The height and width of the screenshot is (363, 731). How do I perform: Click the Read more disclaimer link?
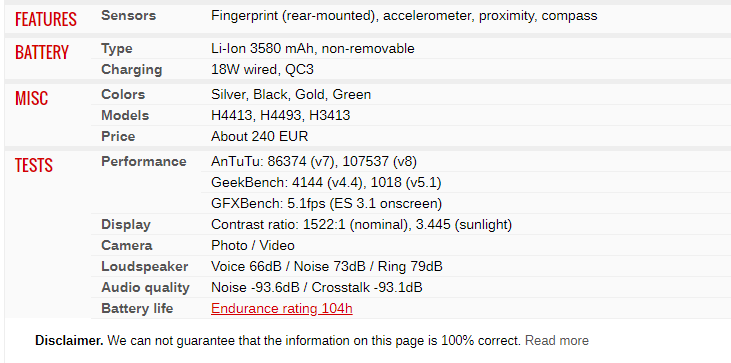click(x=557, y=341)
